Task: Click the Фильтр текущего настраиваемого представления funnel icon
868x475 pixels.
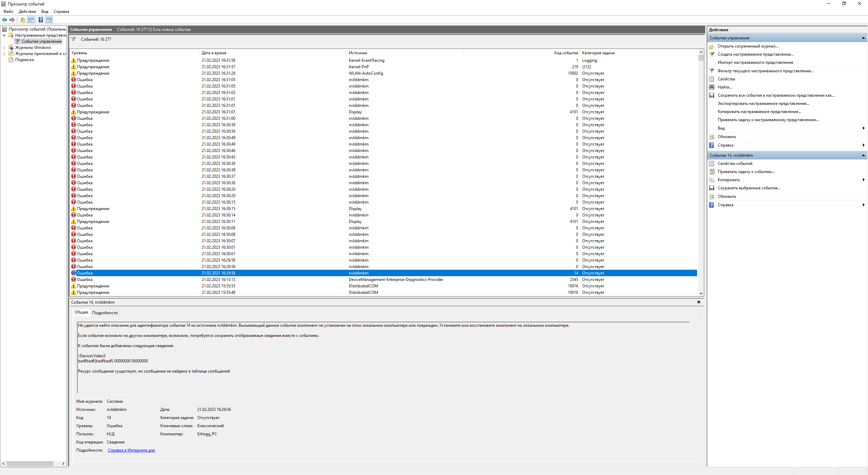Action: point(712,71)
